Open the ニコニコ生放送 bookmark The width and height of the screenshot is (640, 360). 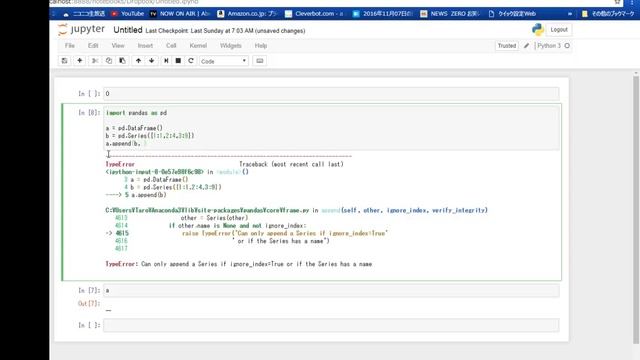coord(84,13)
